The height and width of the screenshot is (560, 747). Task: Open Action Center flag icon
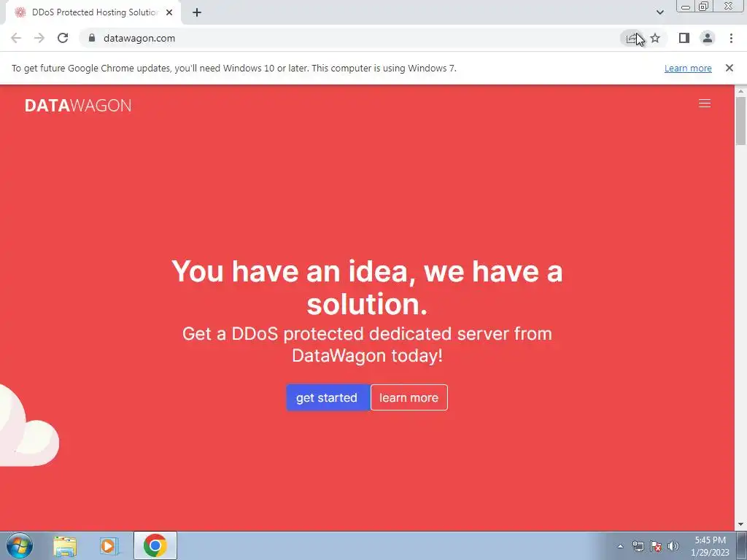click(x=656, y=546)
